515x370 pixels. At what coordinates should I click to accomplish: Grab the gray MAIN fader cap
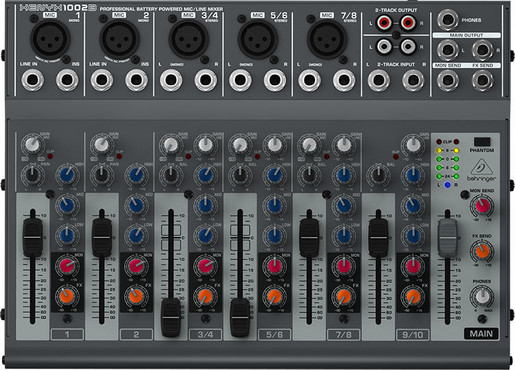448,237
